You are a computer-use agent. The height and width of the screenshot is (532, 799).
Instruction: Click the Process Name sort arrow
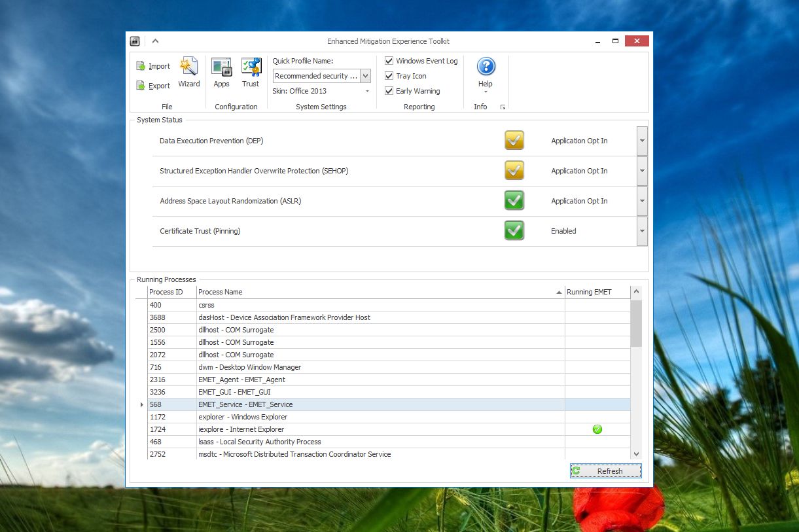coord(559,293)
